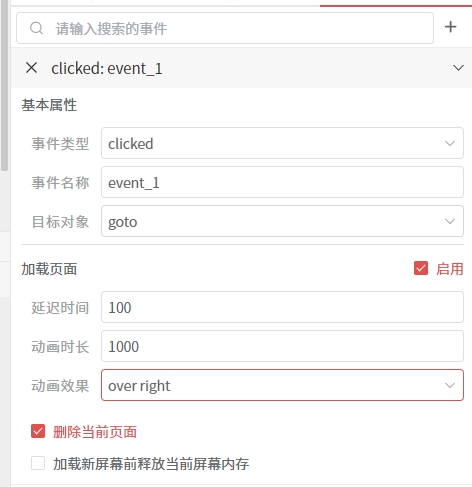This screenshot has height=487, width=472.
Task: Click the plus icon to add event
Action: pos(450,27)
